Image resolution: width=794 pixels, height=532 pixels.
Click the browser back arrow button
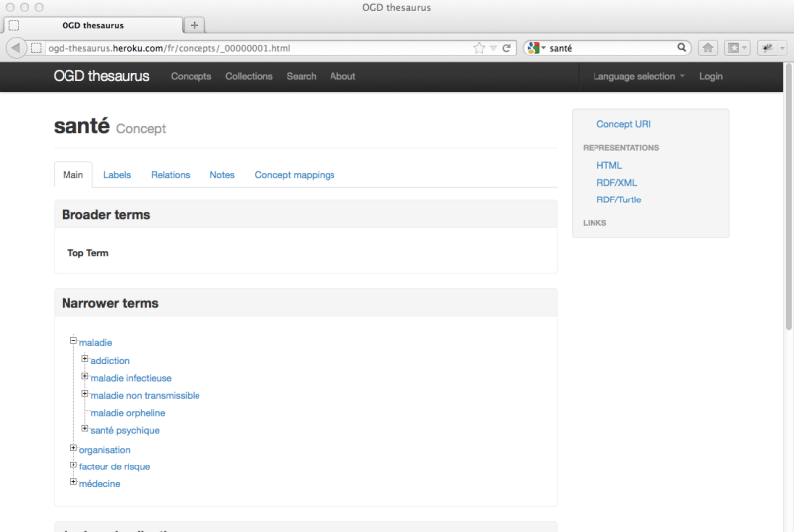(x=16, y=48)
